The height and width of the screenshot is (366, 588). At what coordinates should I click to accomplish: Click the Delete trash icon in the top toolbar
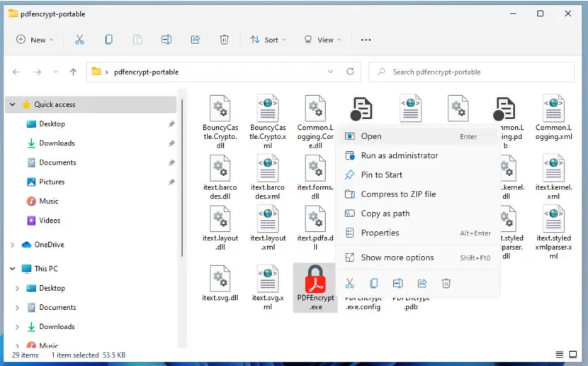point(225,40)
